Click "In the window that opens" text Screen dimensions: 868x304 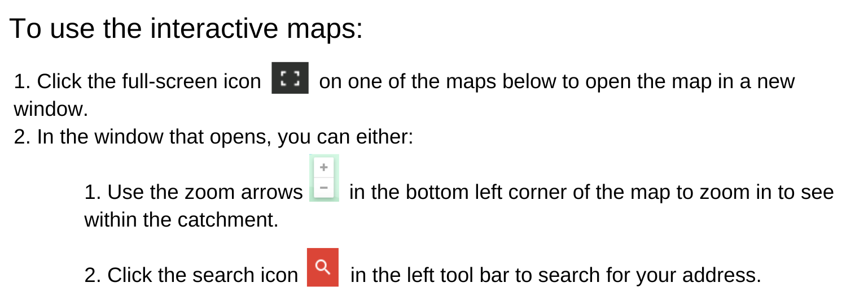click(x=151, y=137)
